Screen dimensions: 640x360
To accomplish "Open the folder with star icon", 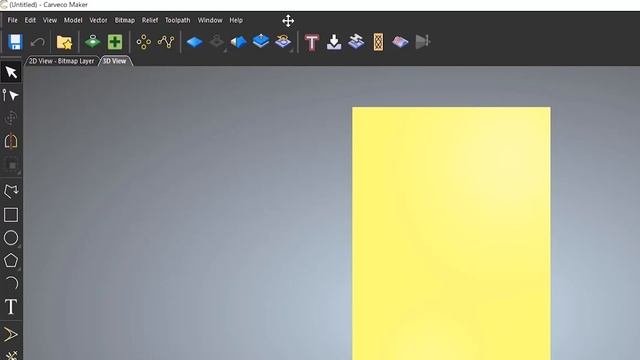I will coord(64,42).
